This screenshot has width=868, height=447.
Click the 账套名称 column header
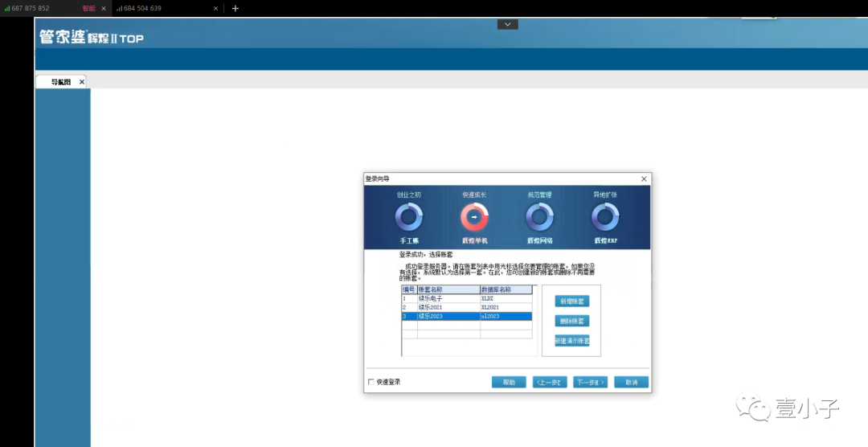448,289
